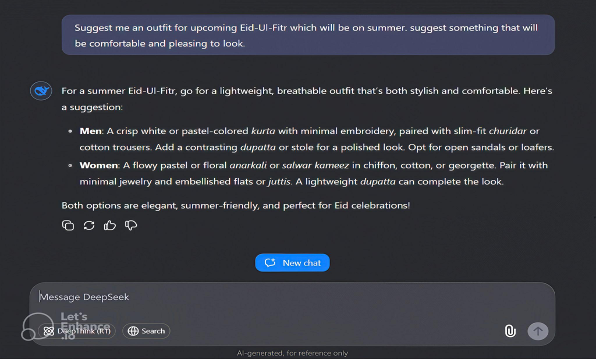The image size is (596, 360).
Task: Select the user's Eid-Ul-Fitr prompt bubble
Action: pyautogui.click(x=308, y=35)
